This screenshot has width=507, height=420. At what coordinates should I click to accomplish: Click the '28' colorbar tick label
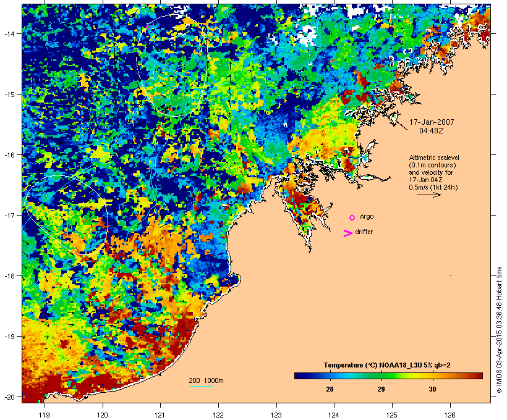coord(330,389)
